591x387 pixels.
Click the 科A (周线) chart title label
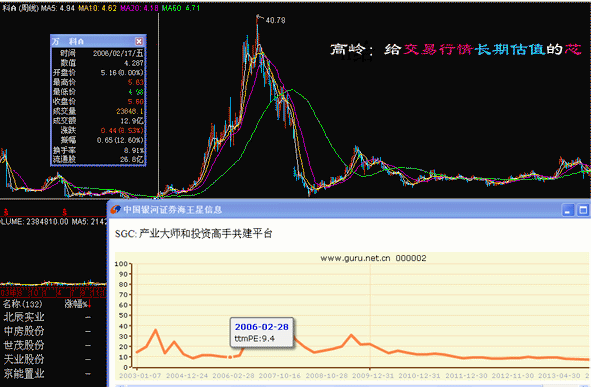[20, 8]
